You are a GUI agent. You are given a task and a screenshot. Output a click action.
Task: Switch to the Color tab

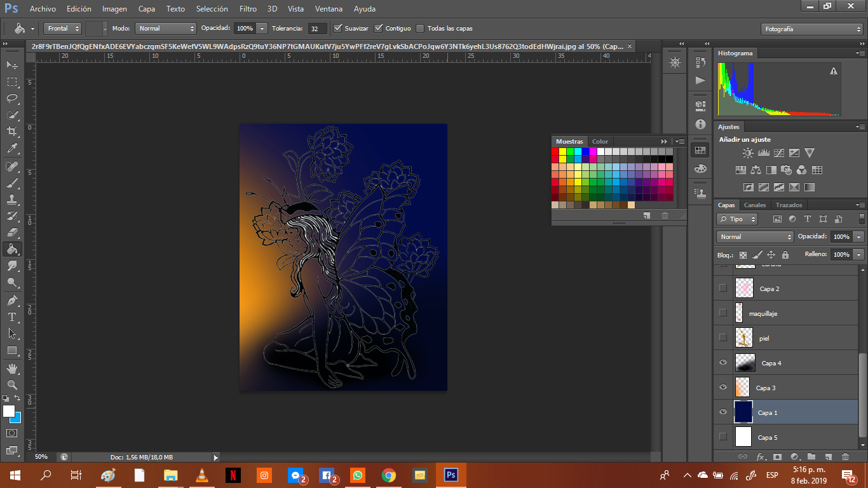(x=600, y=142)
